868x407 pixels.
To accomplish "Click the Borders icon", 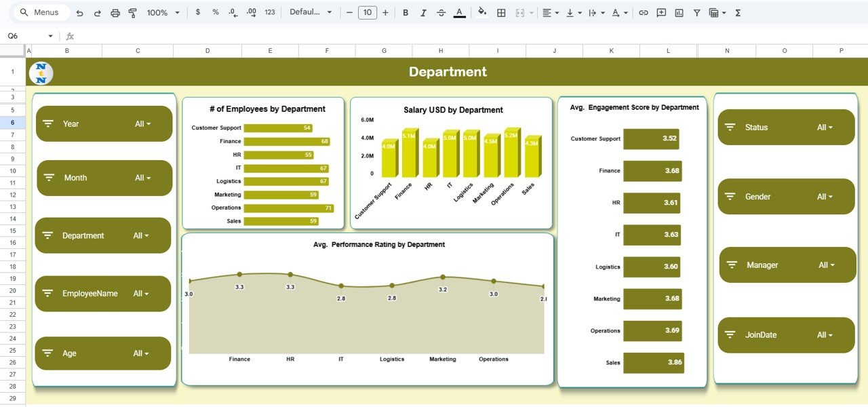I will click(x=500, y=12).
